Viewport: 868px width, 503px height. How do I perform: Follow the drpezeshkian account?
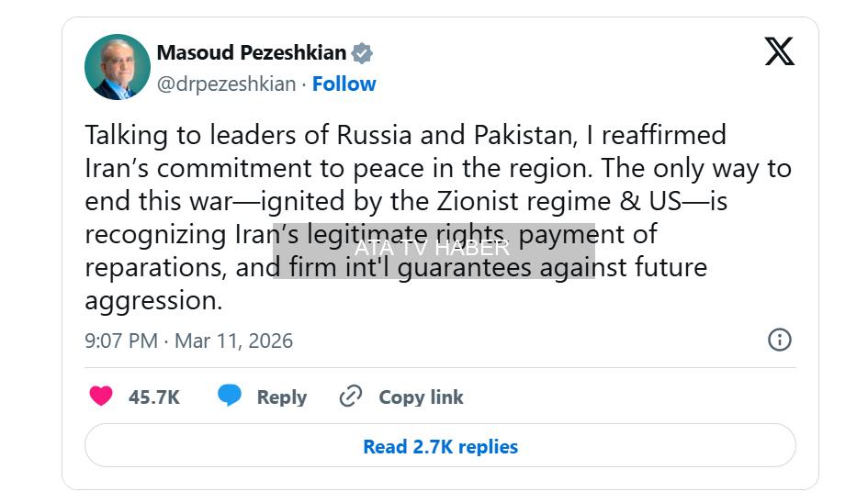[x=344, y=84]
